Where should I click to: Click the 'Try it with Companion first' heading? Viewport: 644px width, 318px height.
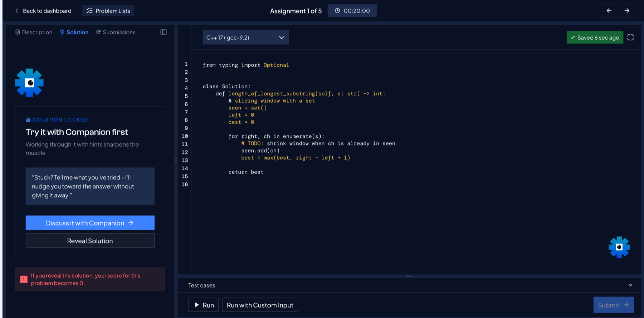coord(77,132)
